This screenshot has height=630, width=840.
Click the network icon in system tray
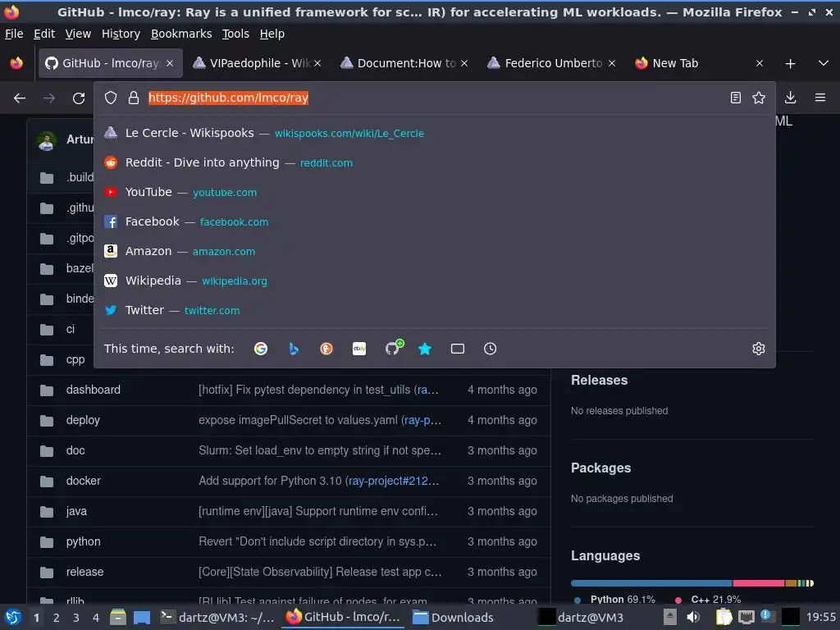point(746,617)
